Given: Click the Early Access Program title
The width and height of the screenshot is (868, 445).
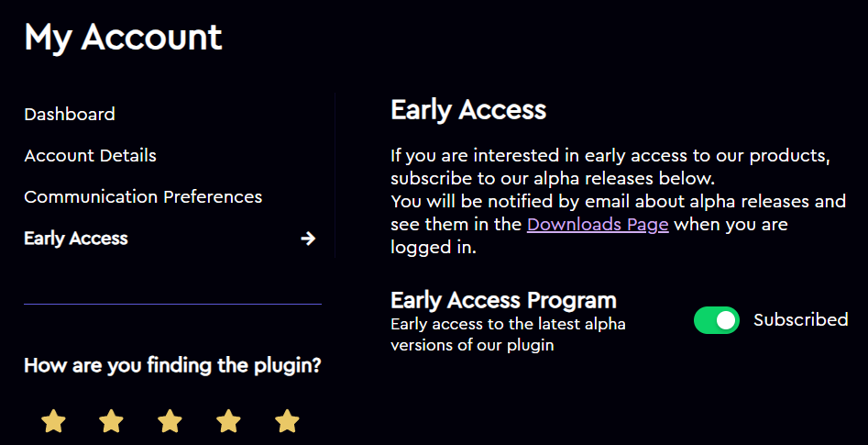Looking at the screenshot, I should 504,300.
